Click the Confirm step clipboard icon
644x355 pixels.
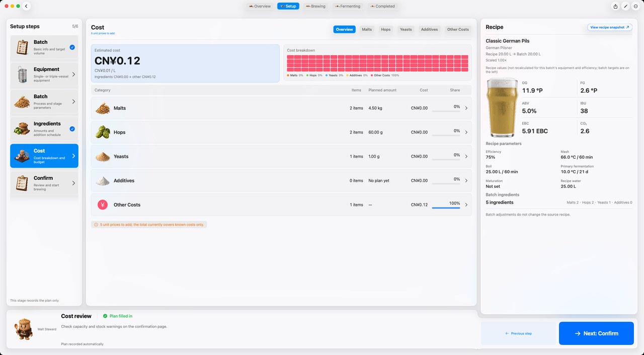tap(22, 183)
